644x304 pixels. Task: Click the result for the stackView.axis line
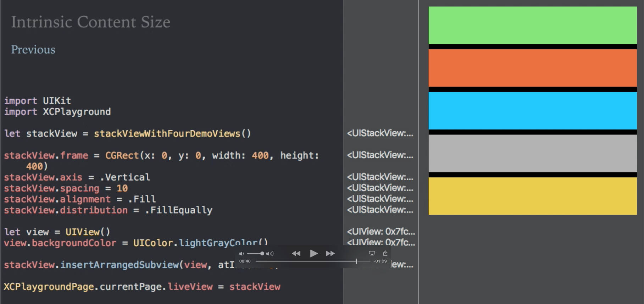click(380, 177)
